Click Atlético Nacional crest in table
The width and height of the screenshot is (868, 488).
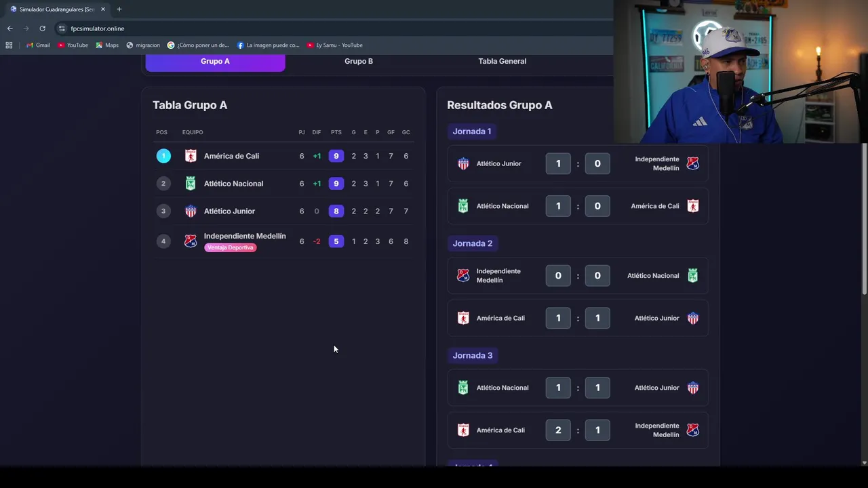coord(191,184)
